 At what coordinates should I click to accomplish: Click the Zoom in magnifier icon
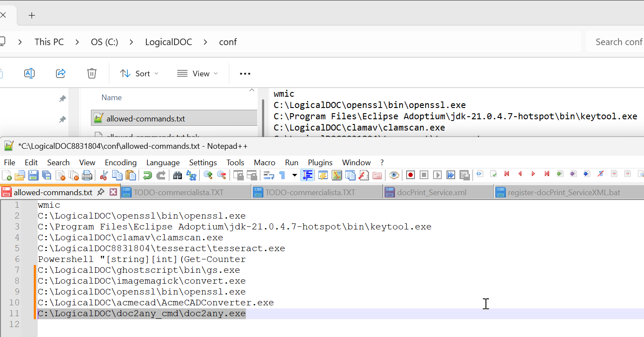pyautogui.click(x=208, y=175)
